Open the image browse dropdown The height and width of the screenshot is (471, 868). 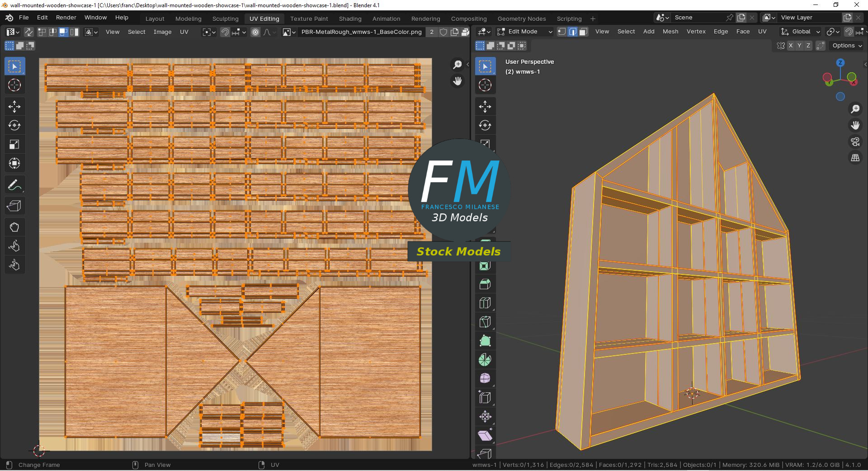(288, 32)
